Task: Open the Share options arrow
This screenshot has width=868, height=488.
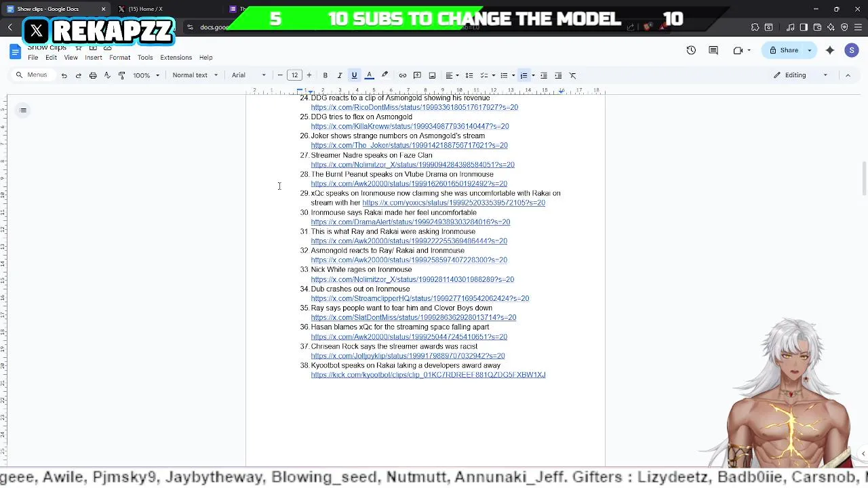Action: (x=809, y=50)
